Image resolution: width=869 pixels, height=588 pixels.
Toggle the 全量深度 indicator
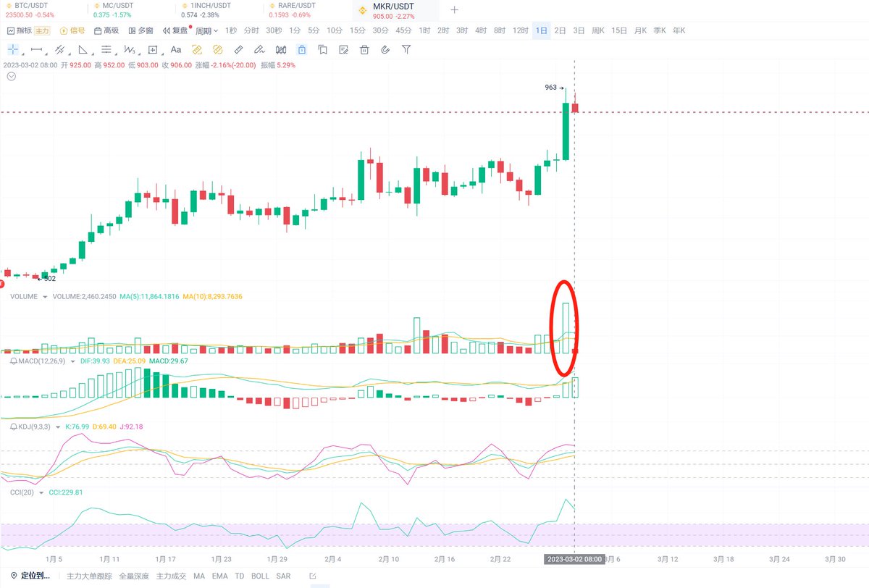[x=133, y=576]
